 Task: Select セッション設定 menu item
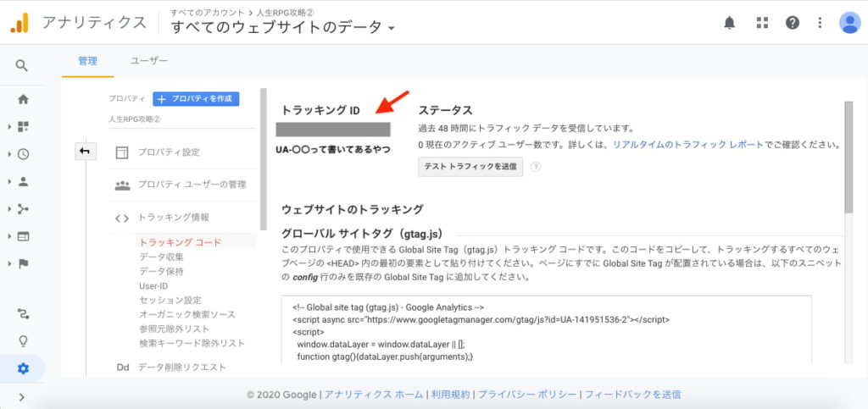click(x=170, y=301)
